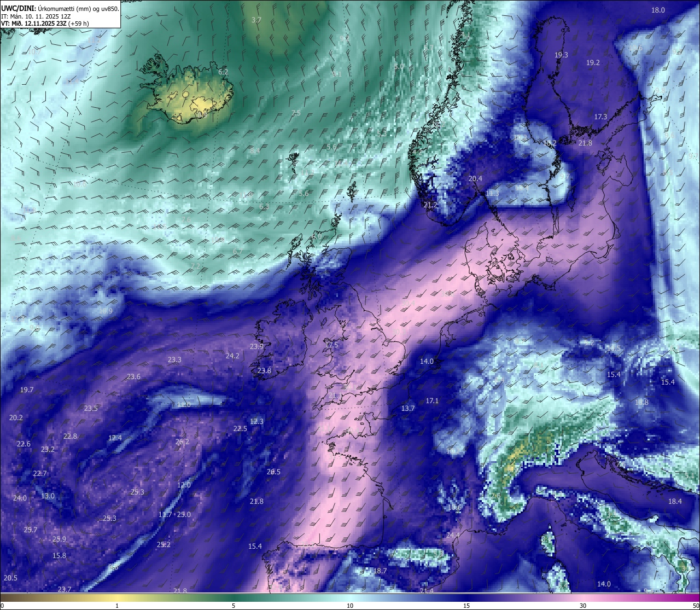Click the 23.6 value label
700x610 pixels.
coord(133,376)
